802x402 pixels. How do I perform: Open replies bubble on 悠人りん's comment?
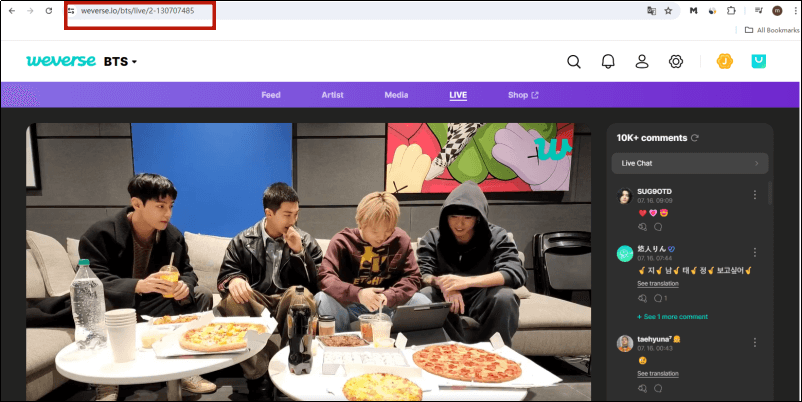point(660,298)
